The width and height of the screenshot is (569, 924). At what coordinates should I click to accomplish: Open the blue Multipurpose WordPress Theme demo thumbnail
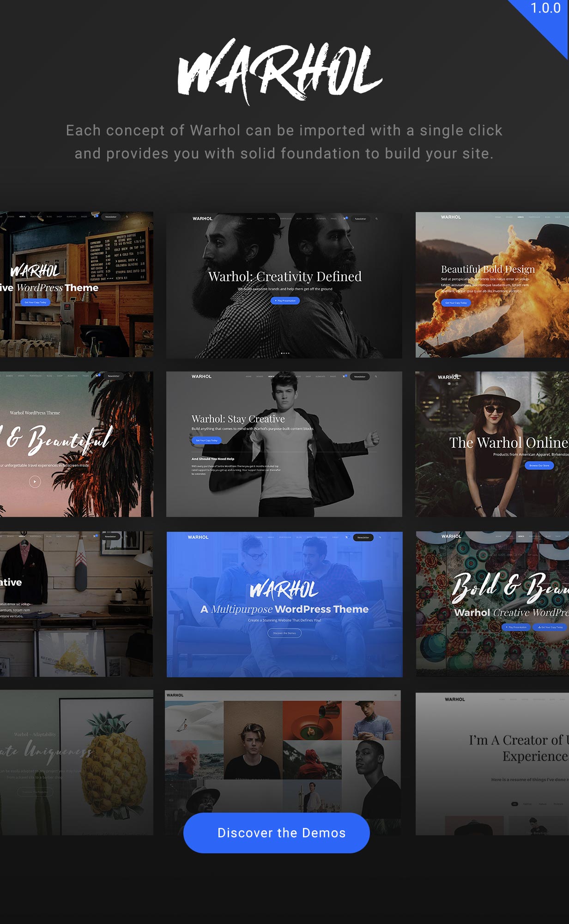click(284, 604)
